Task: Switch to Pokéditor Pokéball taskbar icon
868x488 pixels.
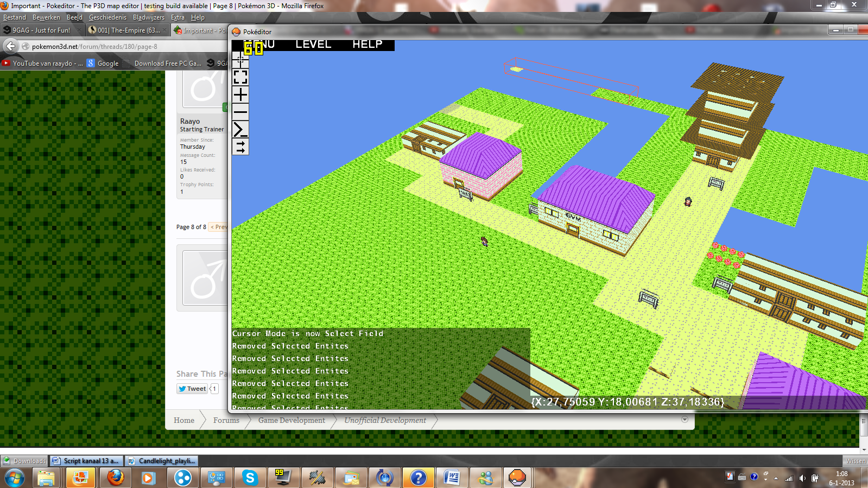Action: 518,478
